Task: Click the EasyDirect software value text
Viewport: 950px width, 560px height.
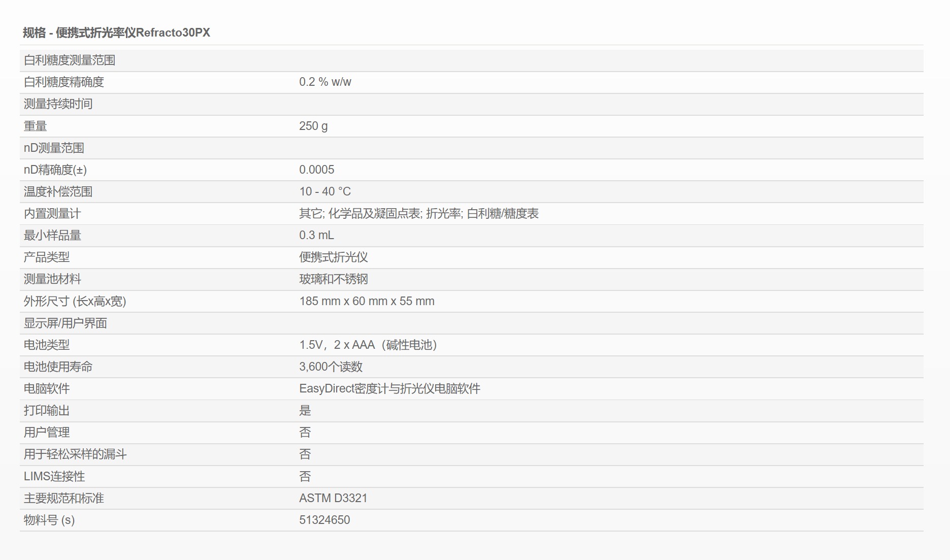Action: tap(389, 389)
